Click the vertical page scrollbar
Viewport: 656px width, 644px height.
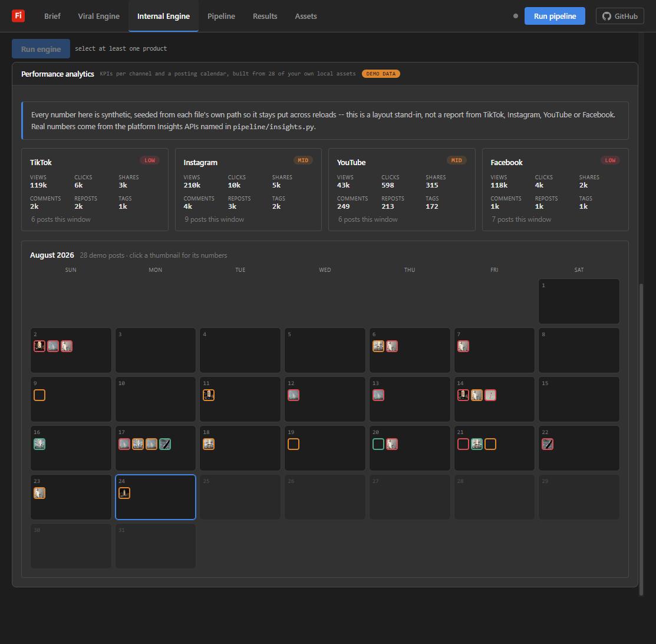641,440
